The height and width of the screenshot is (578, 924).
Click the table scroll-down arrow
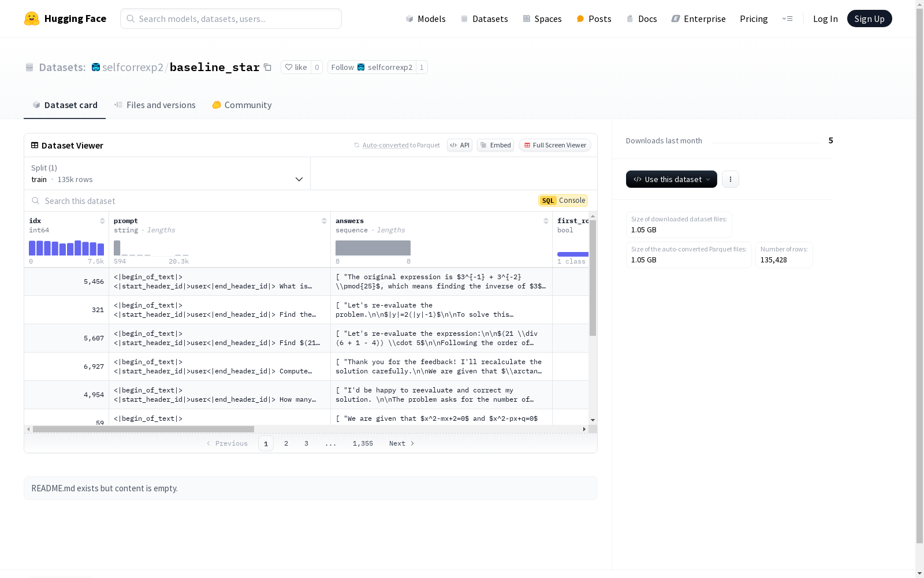click(593, 420)
